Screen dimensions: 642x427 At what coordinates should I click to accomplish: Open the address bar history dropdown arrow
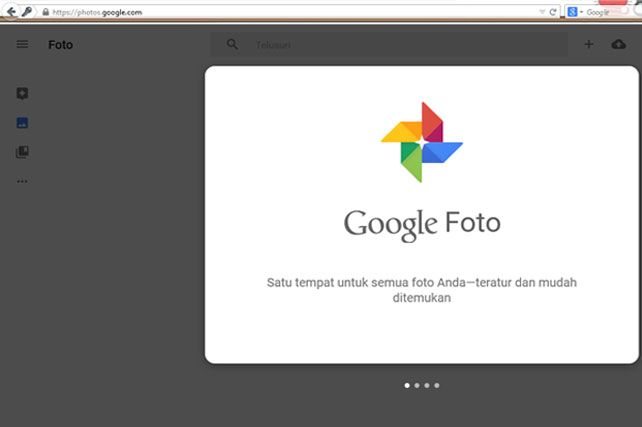[x=542, y=12]
